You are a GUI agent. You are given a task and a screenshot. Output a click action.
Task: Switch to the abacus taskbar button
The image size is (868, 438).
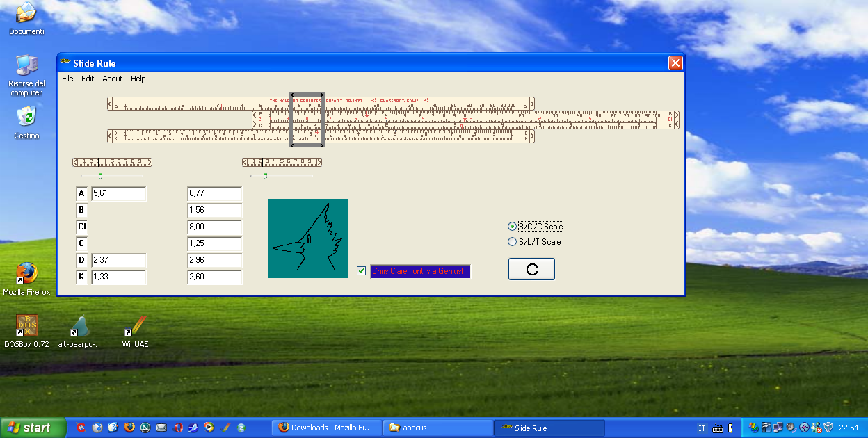pyautogui.click(x=437, y=428)
